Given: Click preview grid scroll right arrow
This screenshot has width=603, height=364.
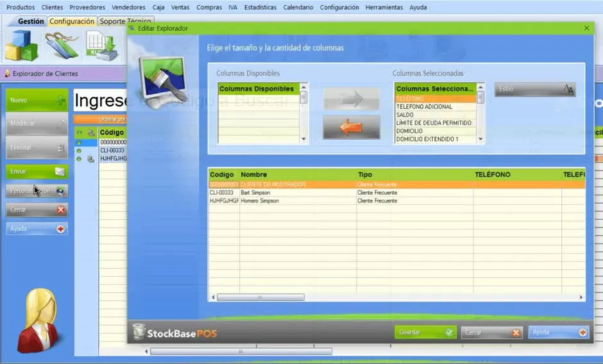Looking at the screenshot, I should point(581,297).
